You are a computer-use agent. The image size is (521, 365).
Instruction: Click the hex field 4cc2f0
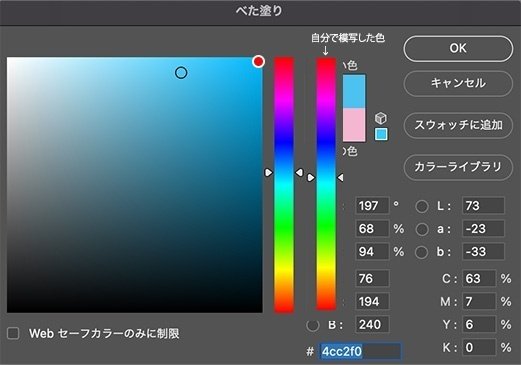[x=360, y=351]
